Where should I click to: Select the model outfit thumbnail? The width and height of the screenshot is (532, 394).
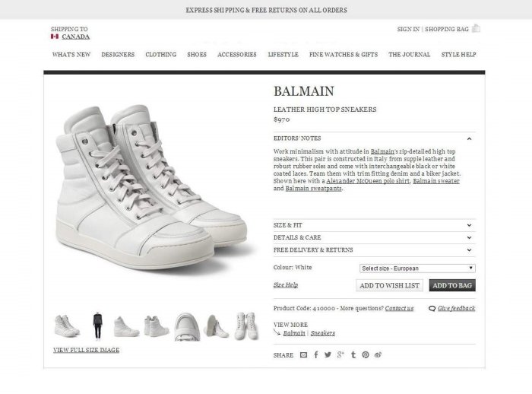(97, 326)
